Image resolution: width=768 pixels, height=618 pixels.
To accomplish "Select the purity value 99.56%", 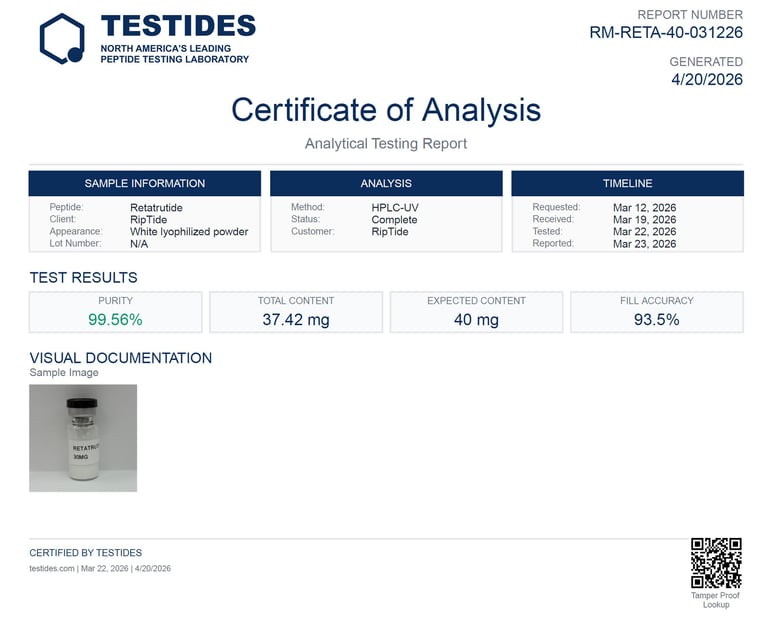I will [x=115, y=320].
